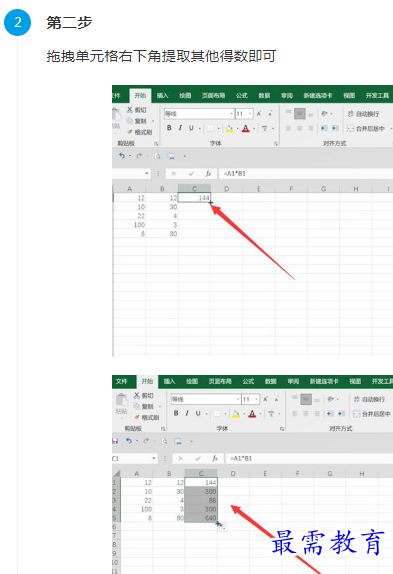
Task: Click cell A4 showing 100 in first Excel image
Action: pyautogui.click(x=130, y=224)
